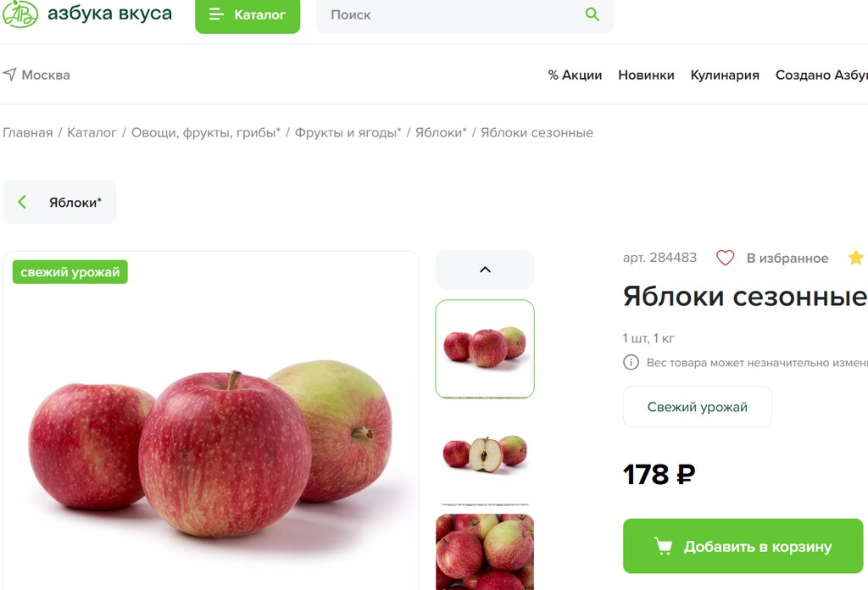Click the Азбука вкуса logo icon

(x=20, y=14)
